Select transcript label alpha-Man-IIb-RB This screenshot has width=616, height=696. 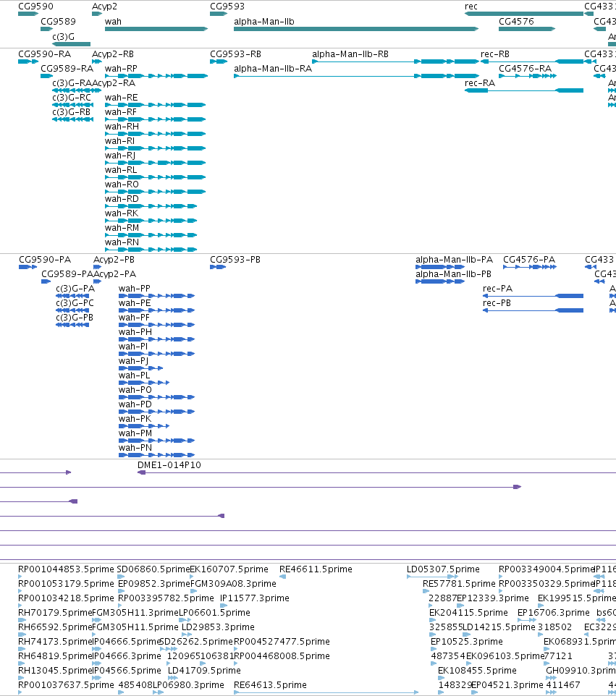[x=350, y=54]
